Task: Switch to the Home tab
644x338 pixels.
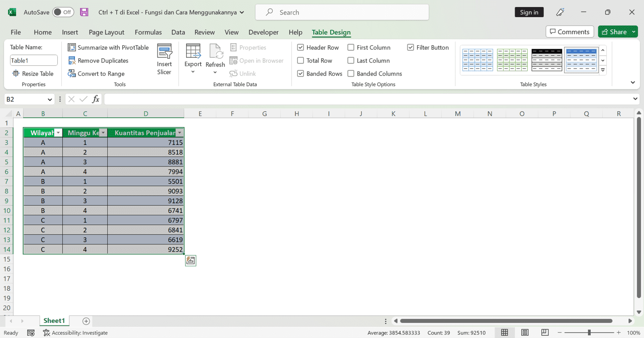Action: (43, 32)
